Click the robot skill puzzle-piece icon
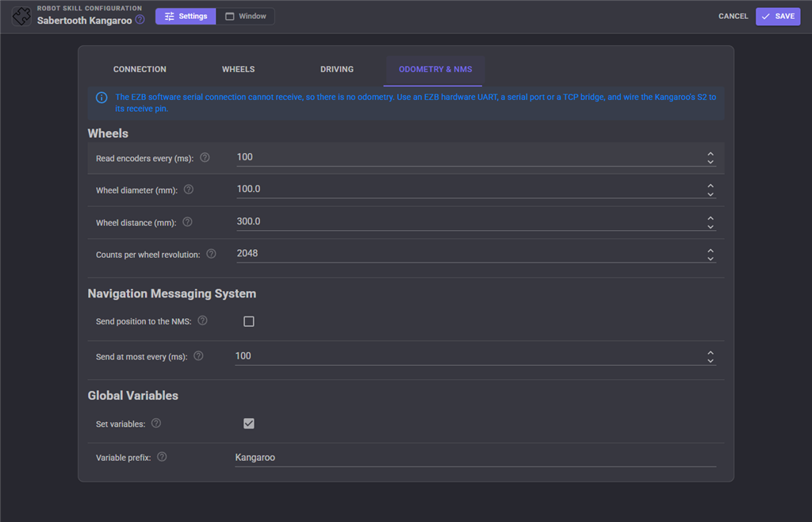Screen dimensions: 812x522 click(x=21, y=16)
